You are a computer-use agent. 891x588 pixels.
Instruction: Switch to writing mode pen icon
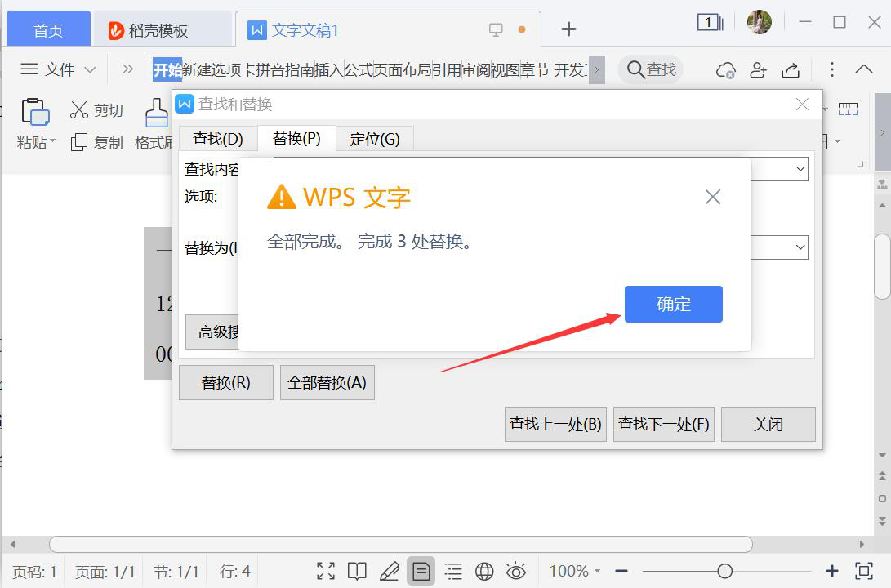coord(390,571)
